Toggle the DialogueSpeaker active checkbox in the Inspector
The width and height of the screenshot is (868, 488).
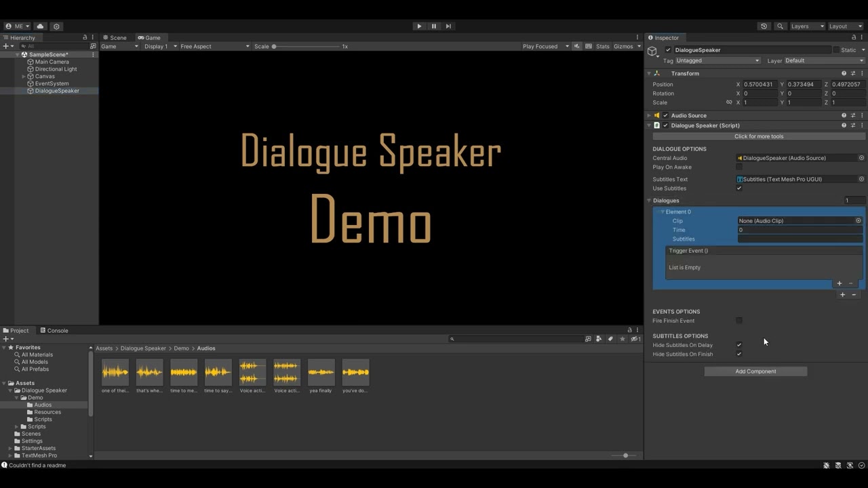coord(668,50)
